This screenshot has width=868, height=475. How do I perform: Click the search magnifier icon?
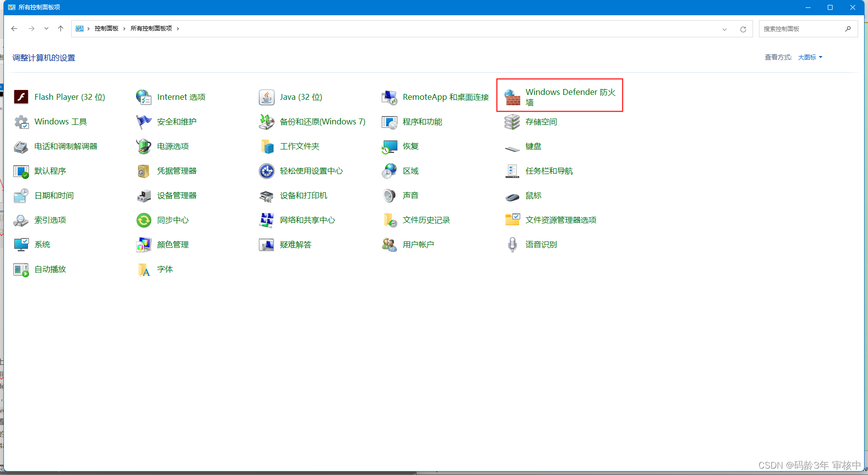point(848,29)
